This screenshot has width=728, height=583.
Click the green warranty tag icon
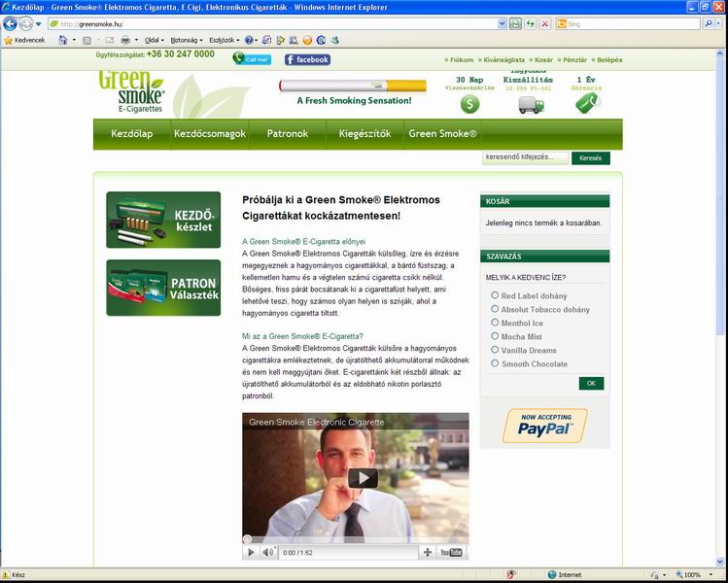[588, 103]
